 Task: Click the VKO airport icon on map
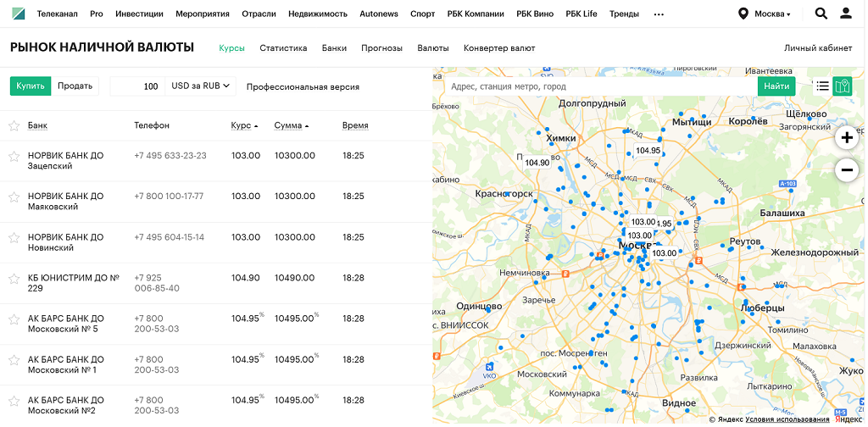click(x=489, y=369)
